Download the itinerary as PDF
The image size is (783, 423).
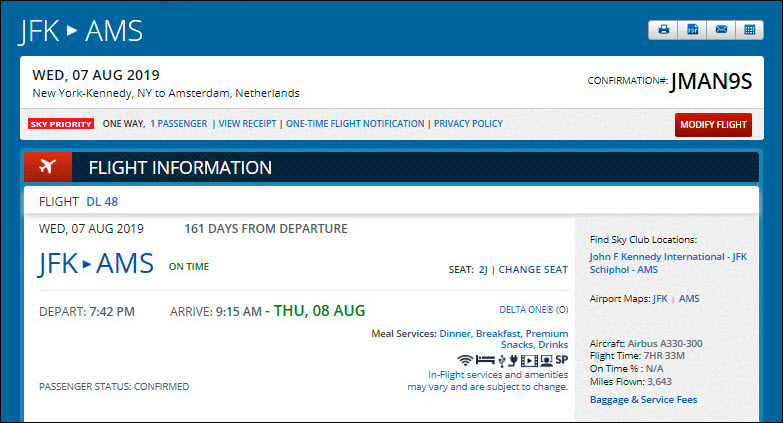click(x=691, y=30)
